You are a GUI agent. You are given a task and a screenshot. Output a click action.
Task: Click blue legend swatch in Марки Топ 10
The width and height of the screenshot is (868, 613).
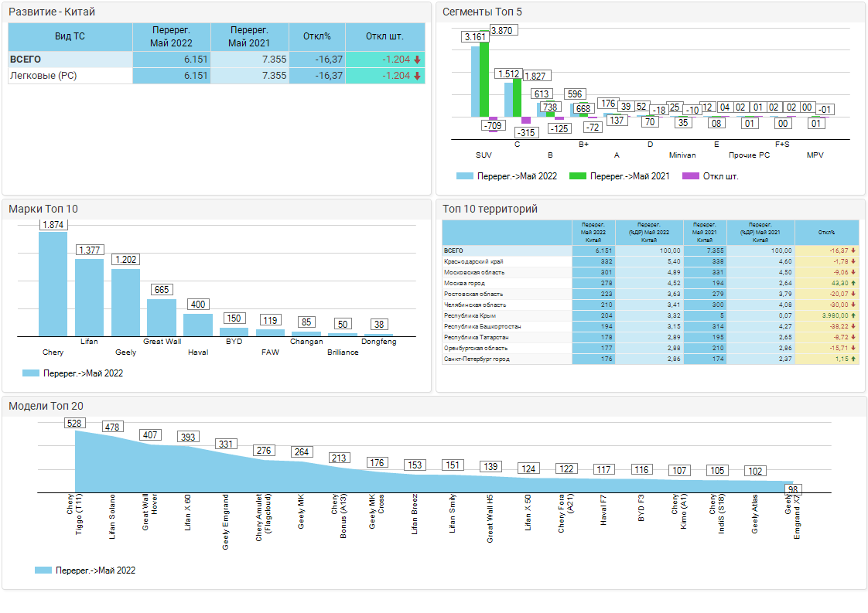pyautogui.click(x=31, y=373)
